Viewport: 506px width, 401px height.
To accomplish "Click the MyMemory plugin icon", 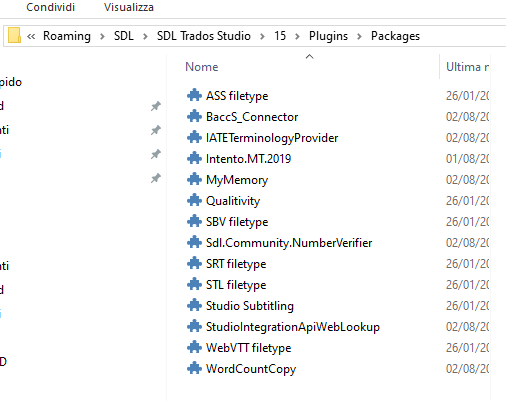I will (x=194, y=180).
